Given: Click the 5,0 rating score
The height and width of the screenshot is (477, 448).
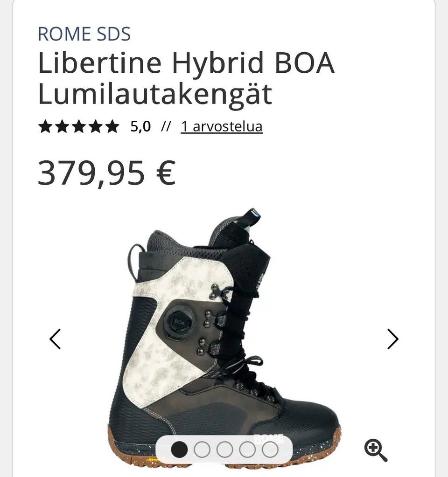Looking at the screenshot, I should pyautogui.click(x=140, y=126).
